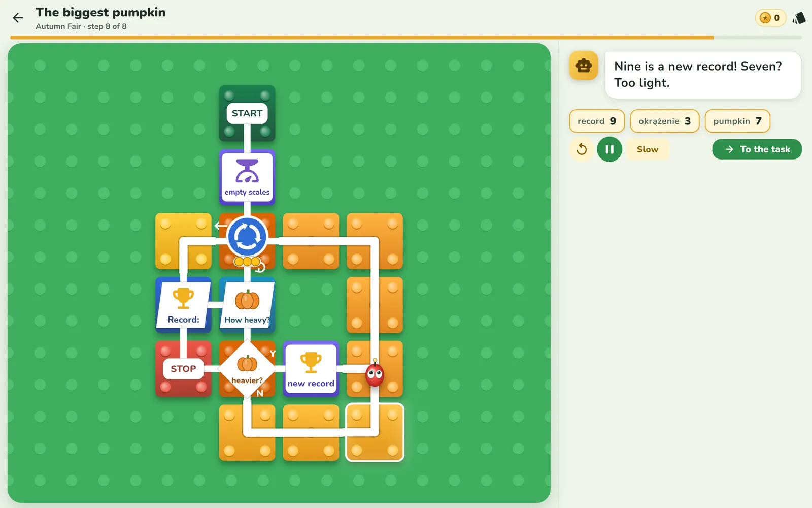Screen dimensions: 812x508
Task: Click the highlighted path corner tile
Action: click(375, 432)
